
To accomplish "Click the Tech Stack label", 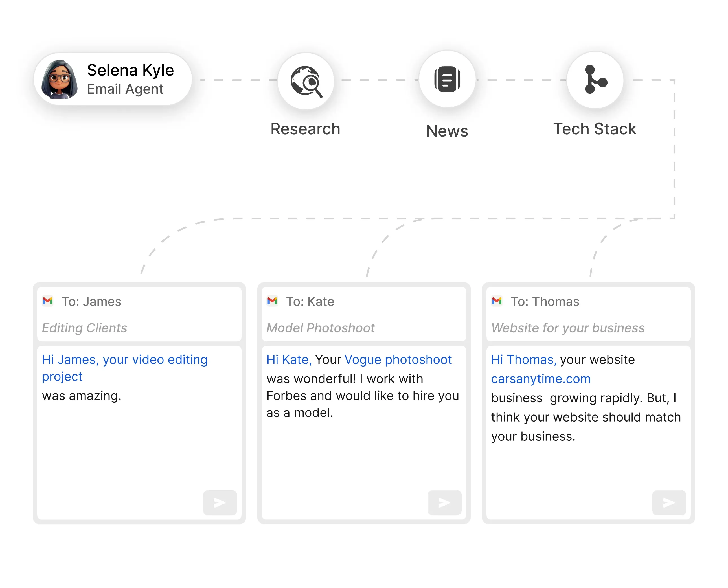I will pos(595,129).
